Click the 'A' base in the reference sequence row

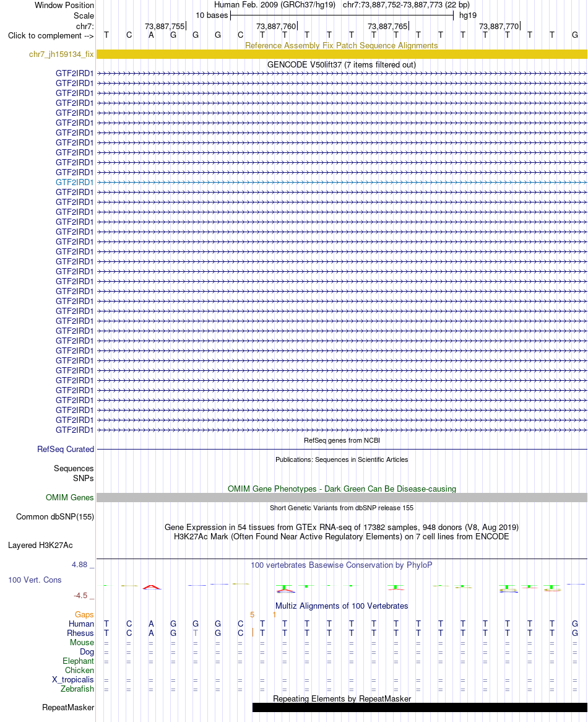coord(151,35)
